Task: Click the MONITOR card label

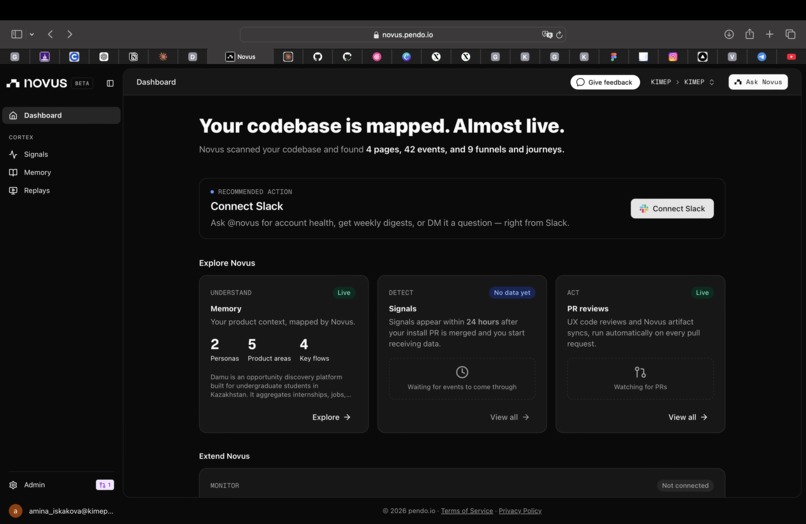Action: point(225,485)
